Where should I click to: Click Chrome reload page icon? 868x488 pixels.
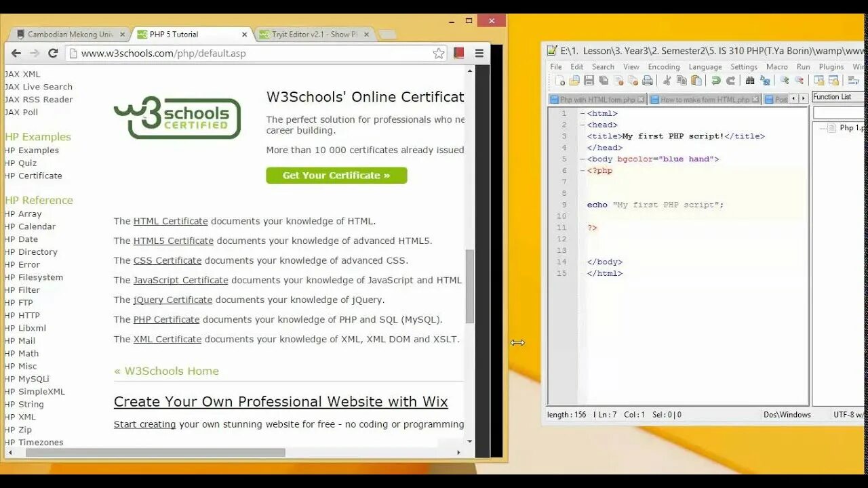[53, 53]
